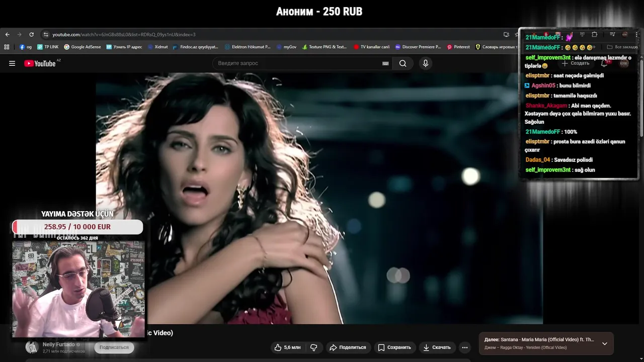Click the Подписаться subscribe button
Image resolution: width=644 pixels, height=362 pixels.
pos(114,347)
